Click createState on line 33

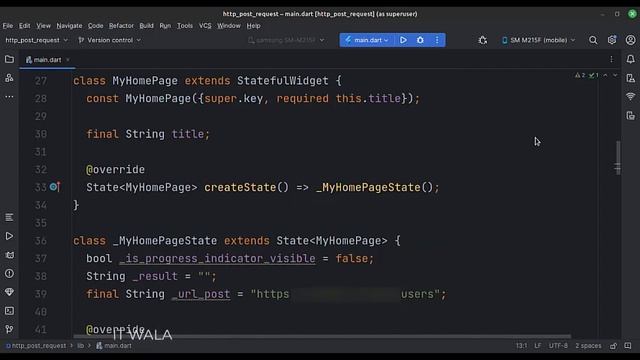click(x=240, y=187)
